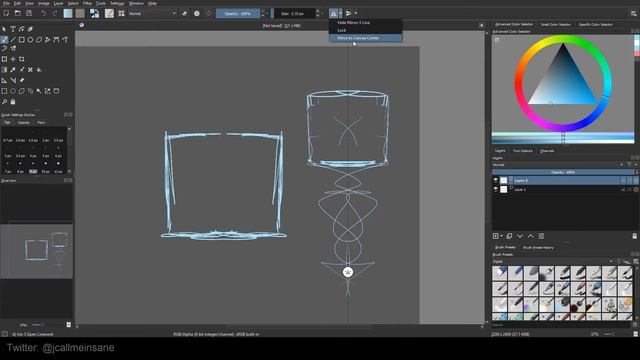This screenshot has height=360, width=640.
Task: Switch to the Specific Color Selector tab
Action: click(x=596, y=24)
